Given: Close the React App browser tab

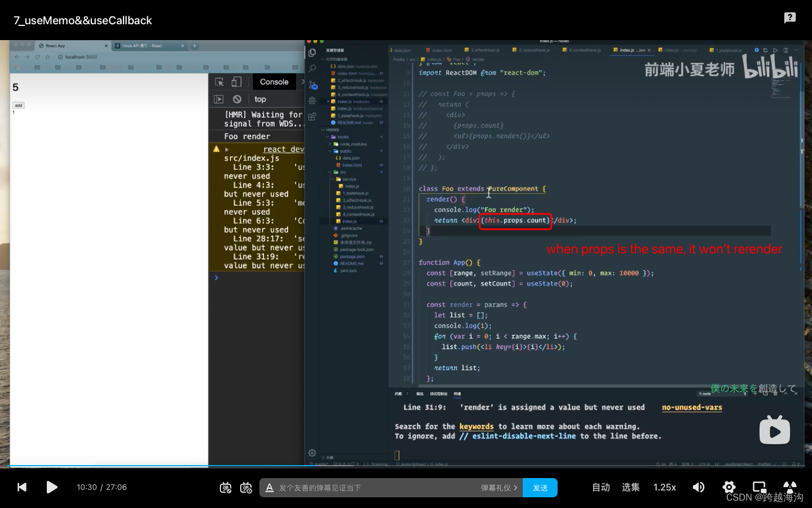Looking at the screenshot, I should point(106,46).
